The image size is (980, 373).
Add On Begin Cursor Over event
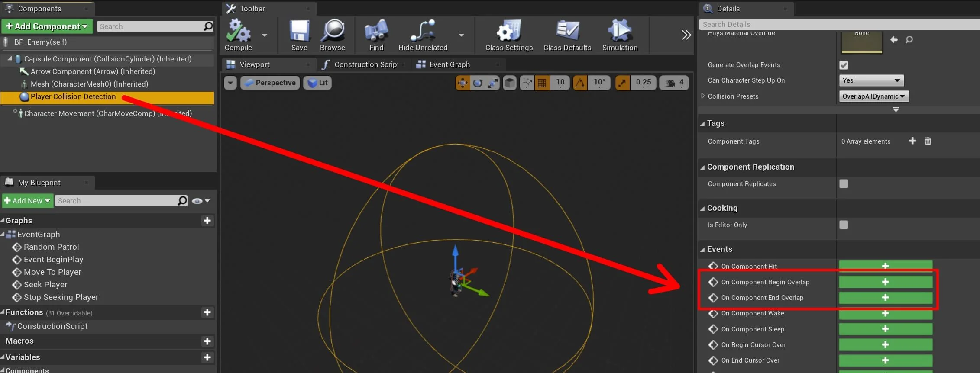point(886,345)
